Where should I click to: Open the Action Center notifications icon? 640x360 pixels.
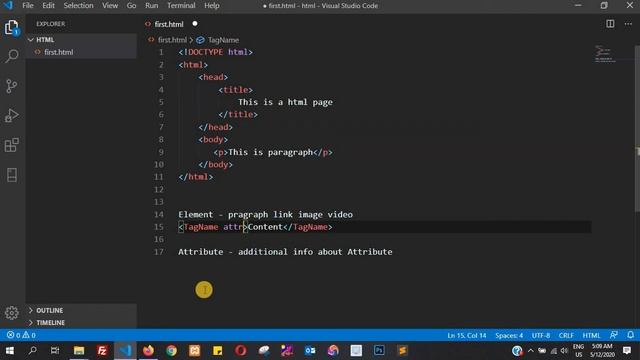627,351
